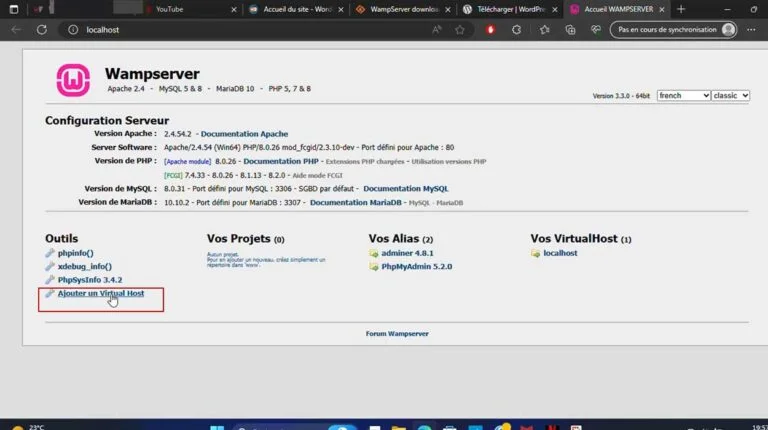Open the phpinfo() tool link

click(x=75, y=253)
